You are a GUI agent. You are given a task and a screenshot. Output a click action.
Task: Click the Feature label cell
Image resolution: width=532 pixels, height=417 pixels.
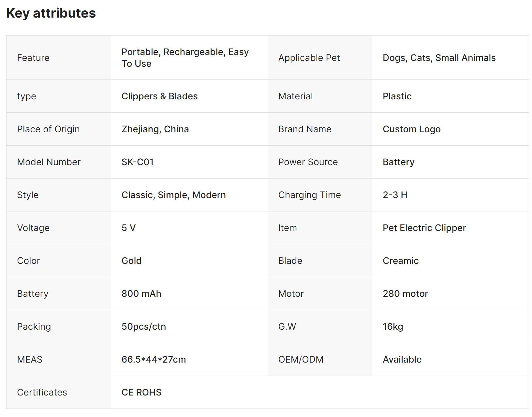[x=33, y=58]
